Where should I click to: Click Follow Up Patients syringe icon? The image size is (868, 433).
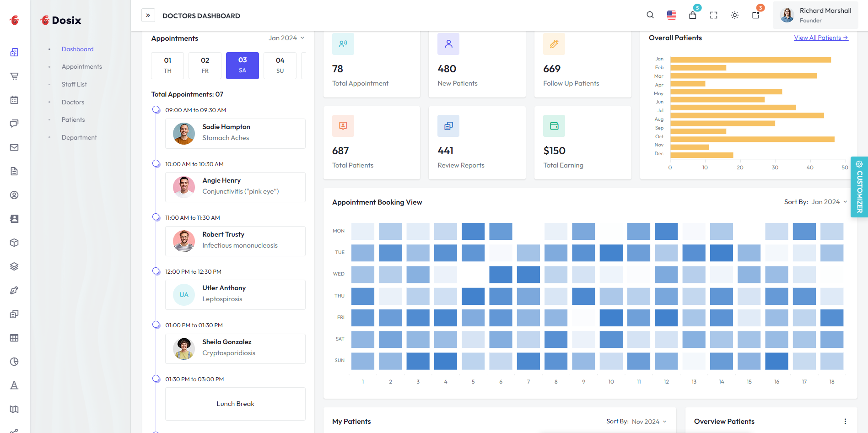pyautogui.click(x=554, y=44)
